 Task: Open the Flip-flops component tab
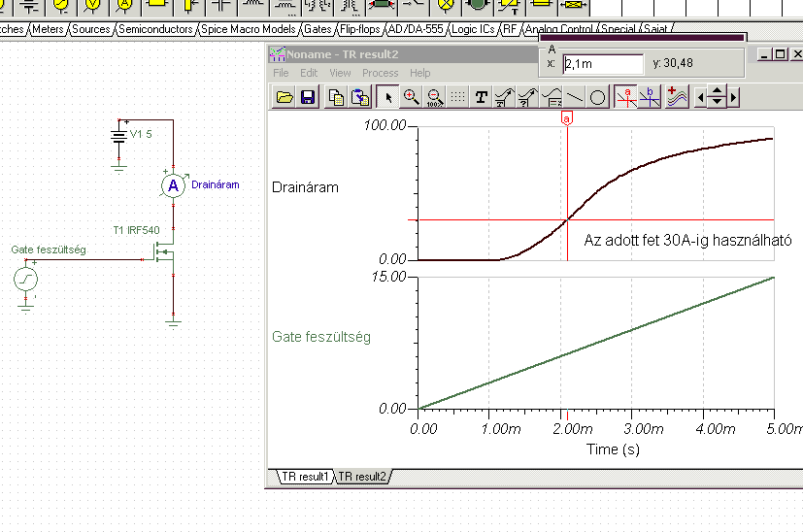point(360,29)
